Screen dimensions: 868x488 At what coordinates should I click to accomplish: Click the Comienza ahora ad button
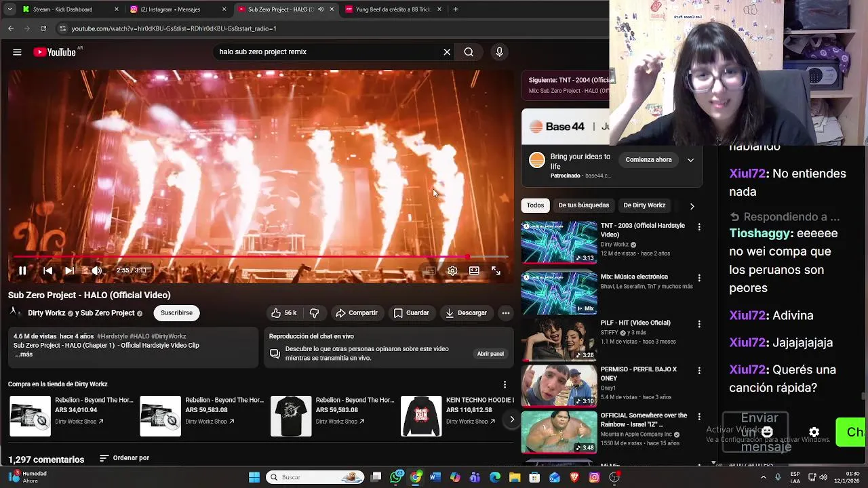tap(648, 160)
